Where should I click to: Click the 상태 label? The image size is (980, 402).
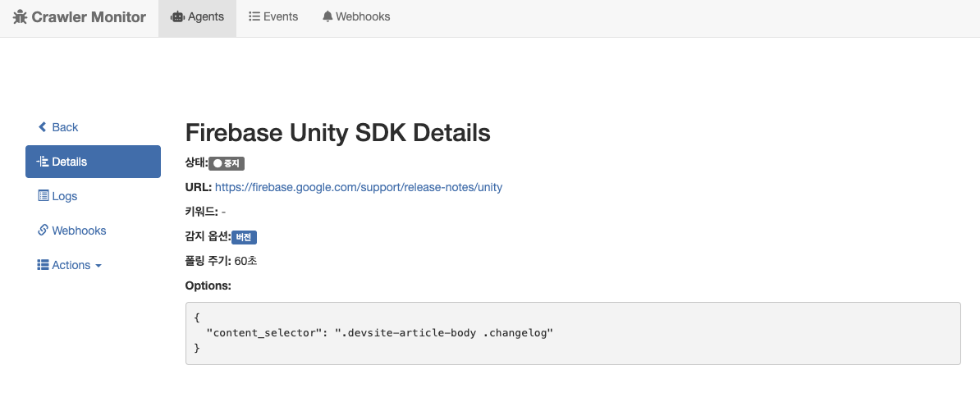[197, 162]
